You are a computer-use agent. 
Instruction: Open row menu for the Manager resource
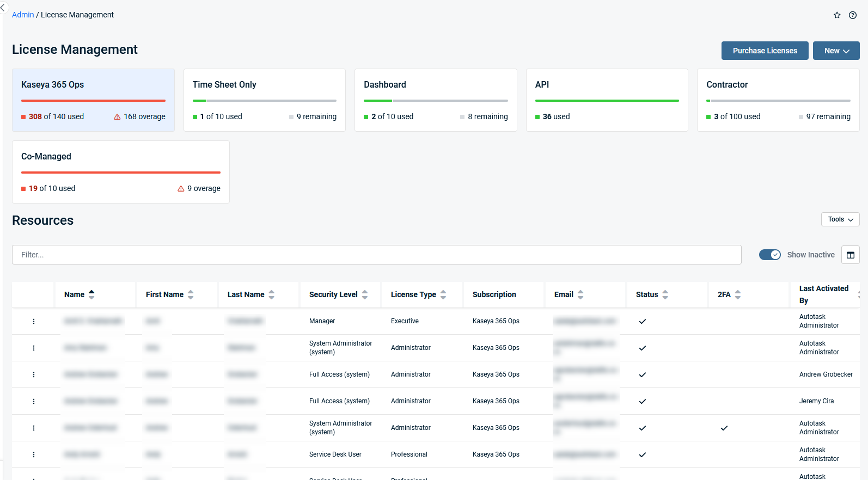click(34, 321)
